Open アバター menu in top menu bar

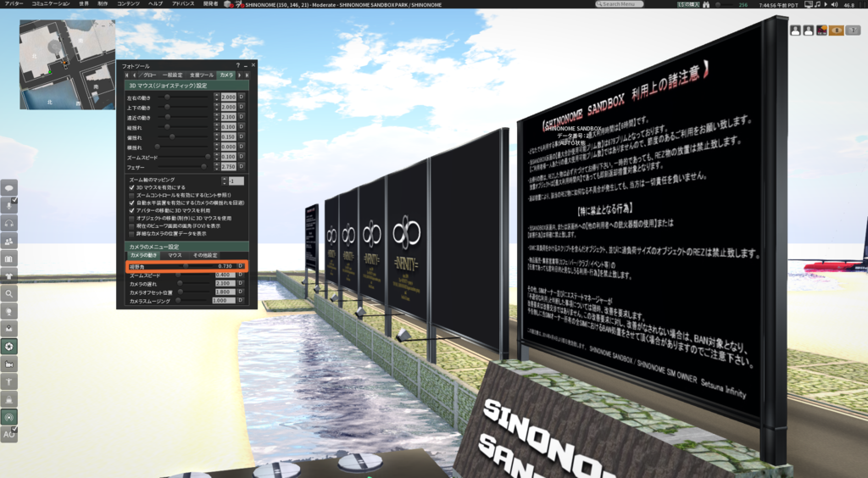coord(14,4)
